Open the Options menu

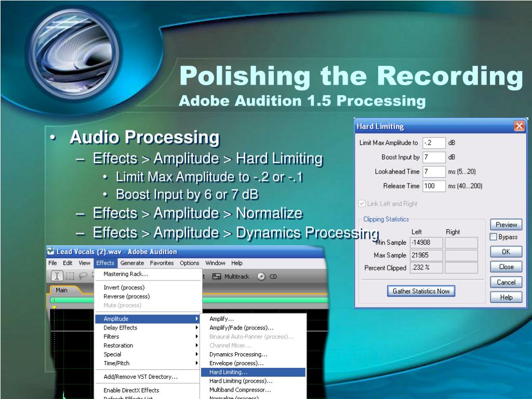(x=189, y=263)
